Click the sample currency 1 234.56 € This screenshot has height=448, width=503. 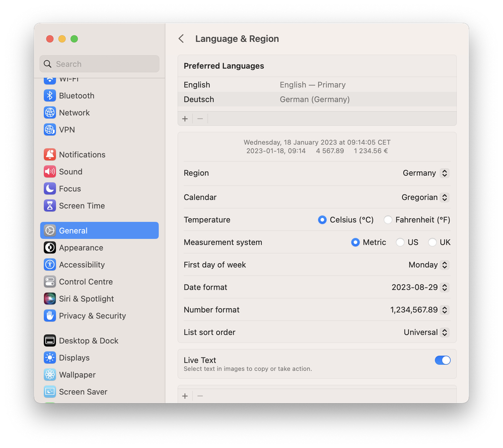coord(371,151)
